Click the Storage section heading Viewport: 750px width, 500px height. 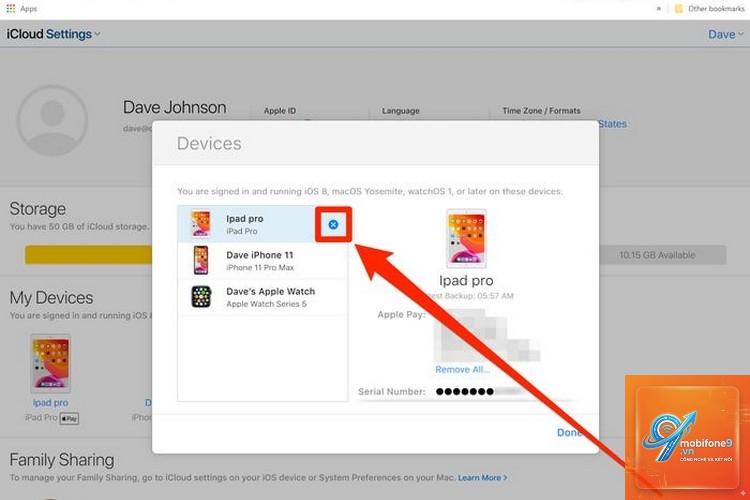click(x=38, y=209)
